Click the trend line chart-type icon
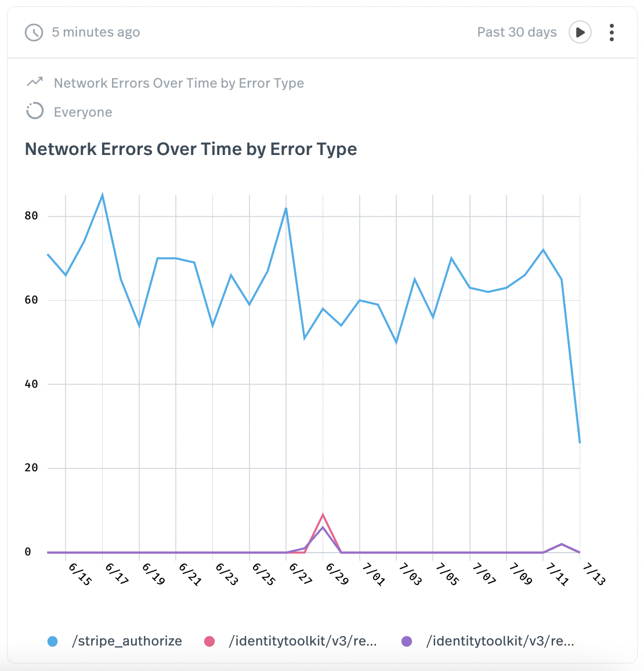The height and width of the screenshot is (671, 644). point(35,82)
